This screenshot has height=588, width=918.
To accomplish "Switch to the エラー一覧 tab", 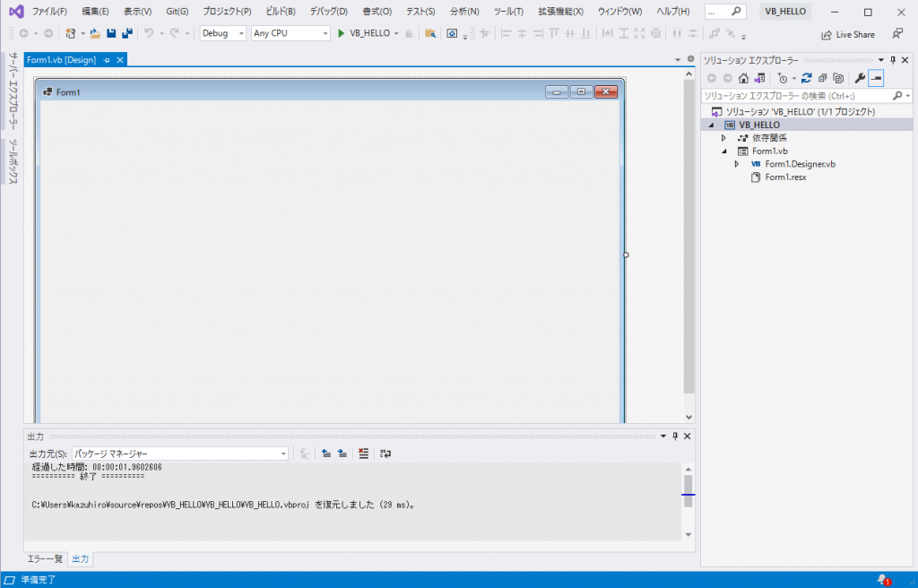I will pyautogui.click(x=45, y=558).
